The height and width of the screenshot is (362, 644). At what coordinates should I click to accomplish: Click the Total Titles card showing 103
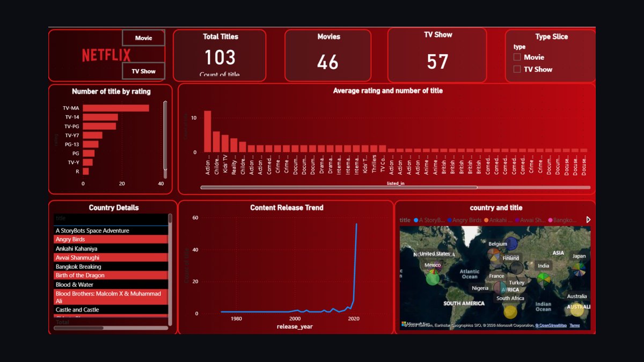tap(219, 56)
